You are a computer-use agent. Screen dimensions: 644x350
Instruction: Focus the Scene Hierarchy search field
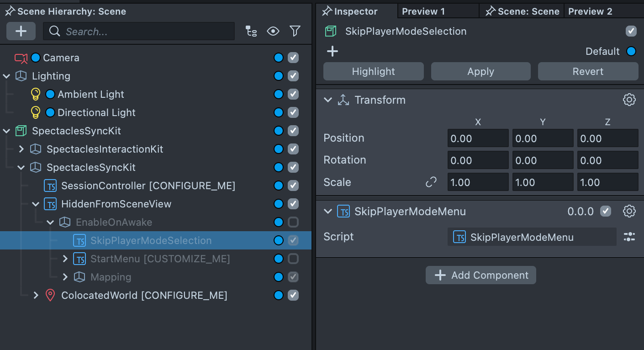(139, 31)
